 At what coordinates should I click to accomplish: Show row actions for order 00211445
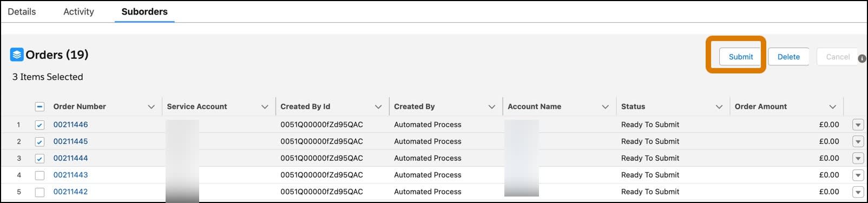click(x=858, y=141)
